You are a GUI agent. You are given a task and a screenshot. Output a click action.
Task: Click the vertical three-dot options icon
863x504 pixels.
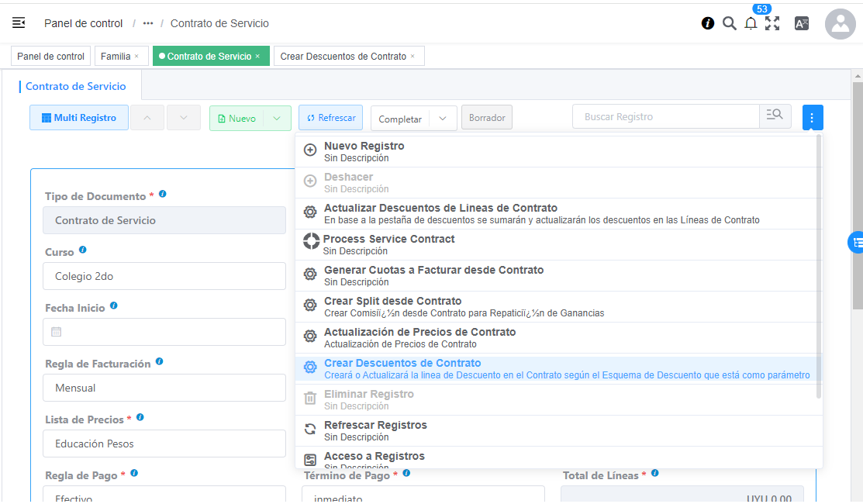click(x=812, y=117)
